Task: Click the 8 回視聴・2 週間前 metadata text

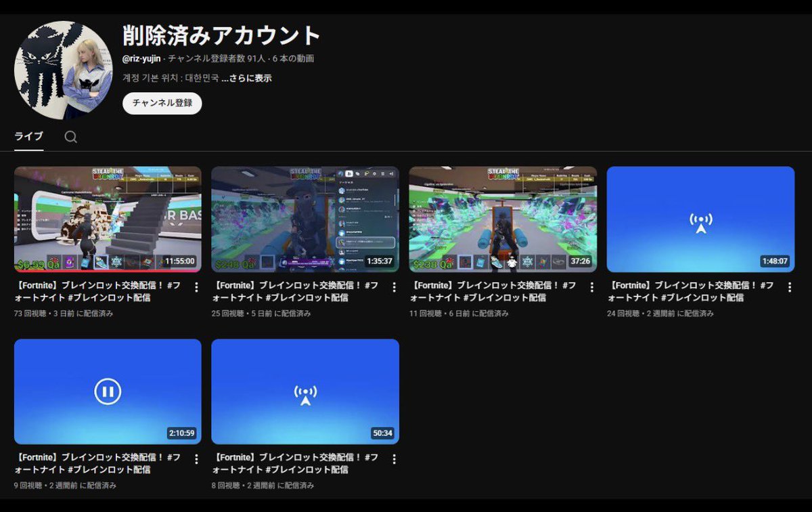Action: (263, 486)
